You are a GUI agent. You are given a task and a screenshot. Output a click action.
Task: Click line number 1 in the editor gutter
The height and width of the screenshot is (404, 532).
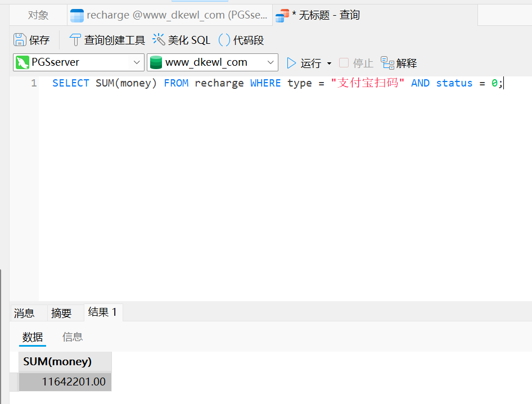pyautogui.click(x=34, y=83)
